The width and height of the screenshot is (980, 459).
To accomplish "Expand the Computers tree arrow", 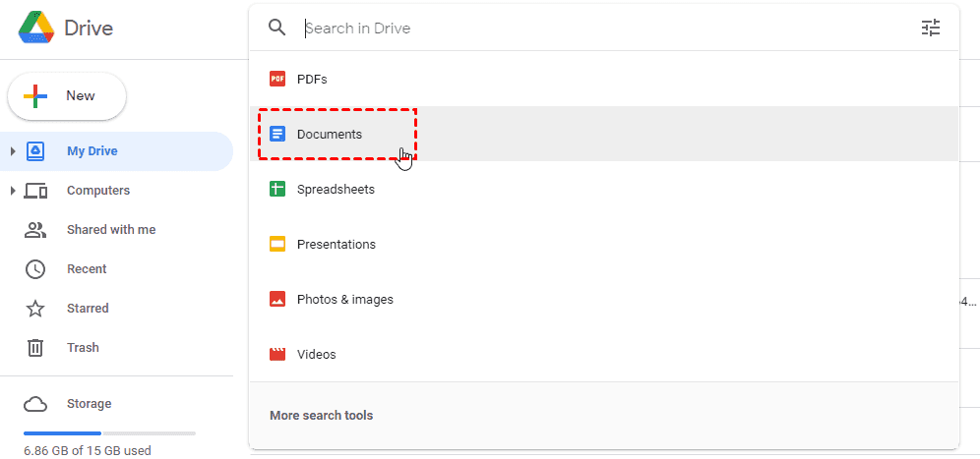I will (x=13, y=191).
